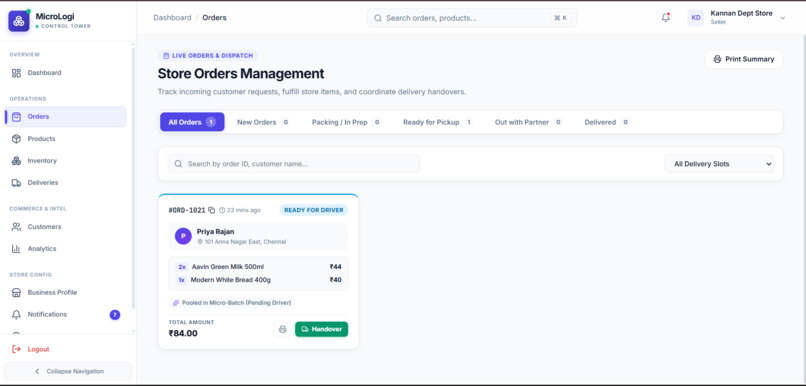806x386 pixels.
Task: Click the magnifier in order search
Action: pyautogui.click(x=178, y=164)
